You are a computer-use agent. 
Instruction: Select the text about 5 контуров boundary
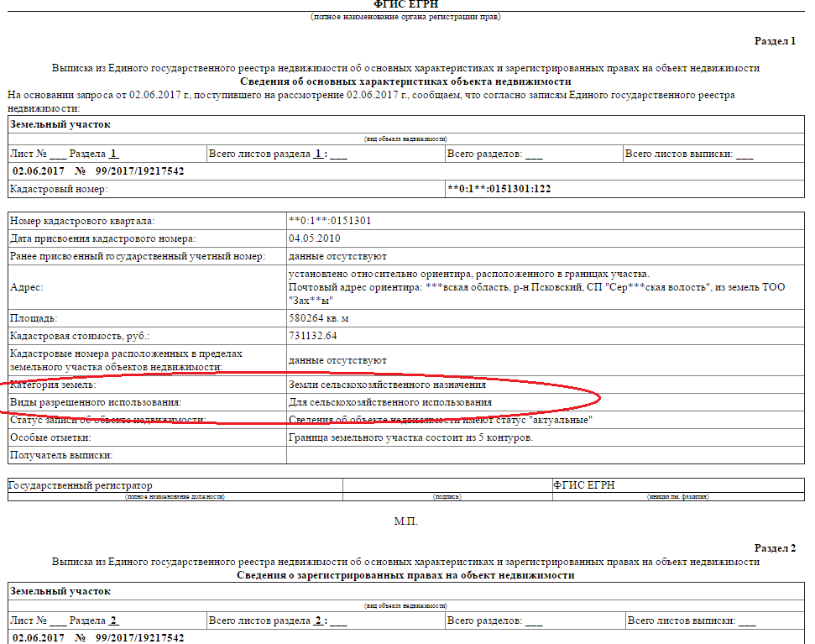coord(410,437)
